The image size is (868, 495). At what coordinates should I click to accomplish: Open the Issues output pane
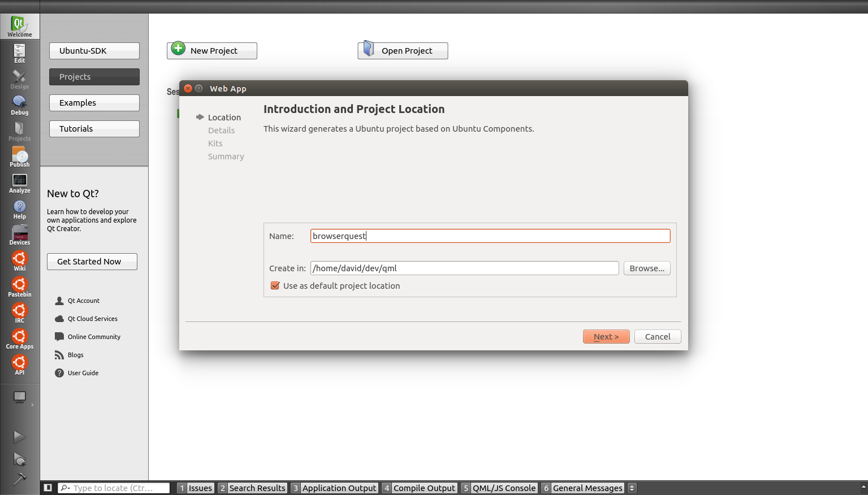tap(196, 488)
